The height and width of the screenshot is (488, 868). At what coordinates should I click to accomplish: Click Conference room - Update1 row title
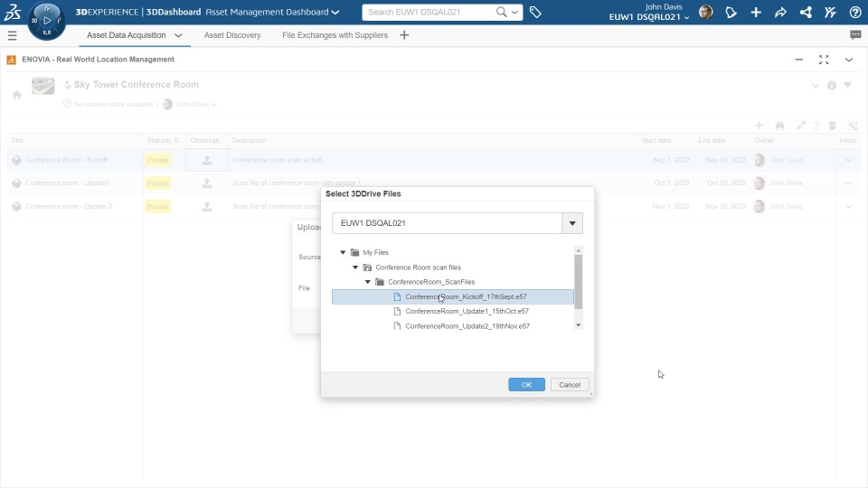[68, 183]
